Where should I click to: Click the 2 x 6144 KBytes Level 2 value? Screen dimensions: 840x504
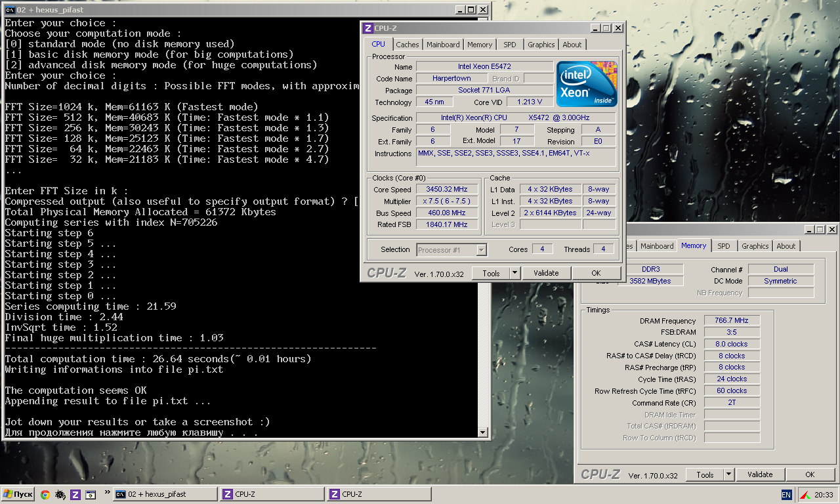click(x=550, y=213)
